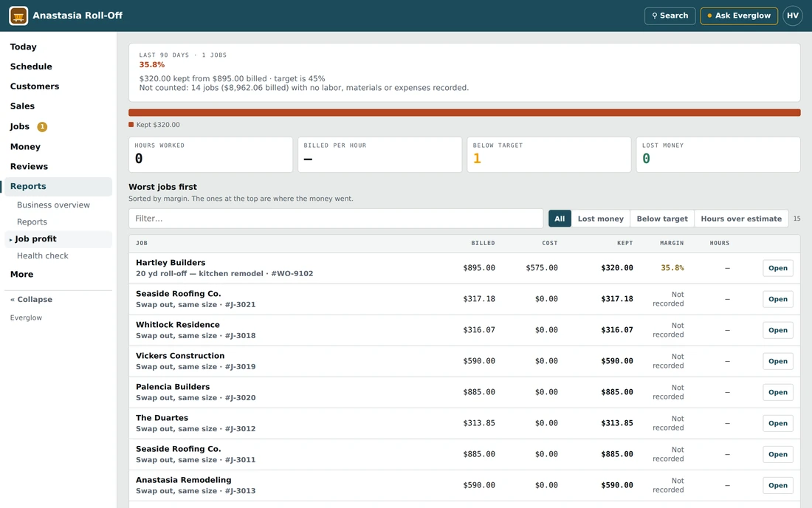Collapse the sidebar

coord(31,299)
